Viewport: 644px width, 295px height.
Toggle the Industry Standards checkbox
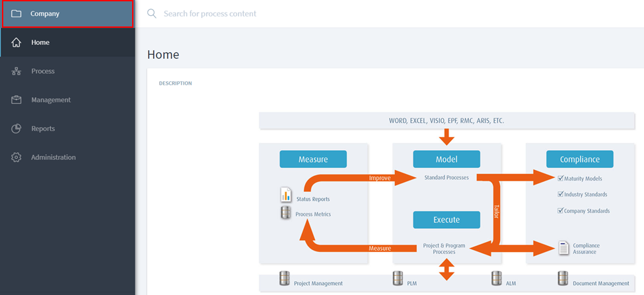click(x=560, y=194)
